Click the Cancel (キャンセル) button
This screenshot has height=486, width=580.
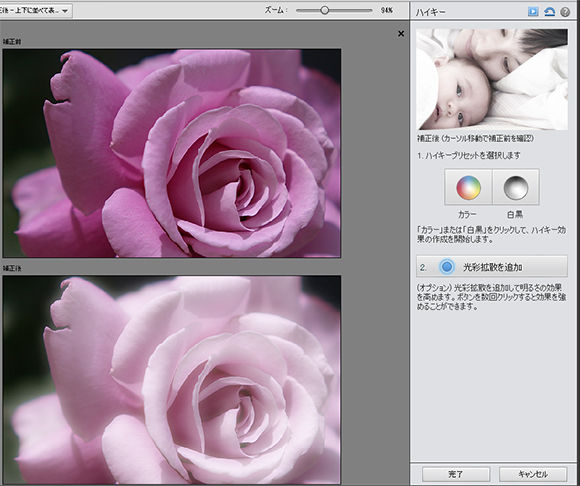533,474
